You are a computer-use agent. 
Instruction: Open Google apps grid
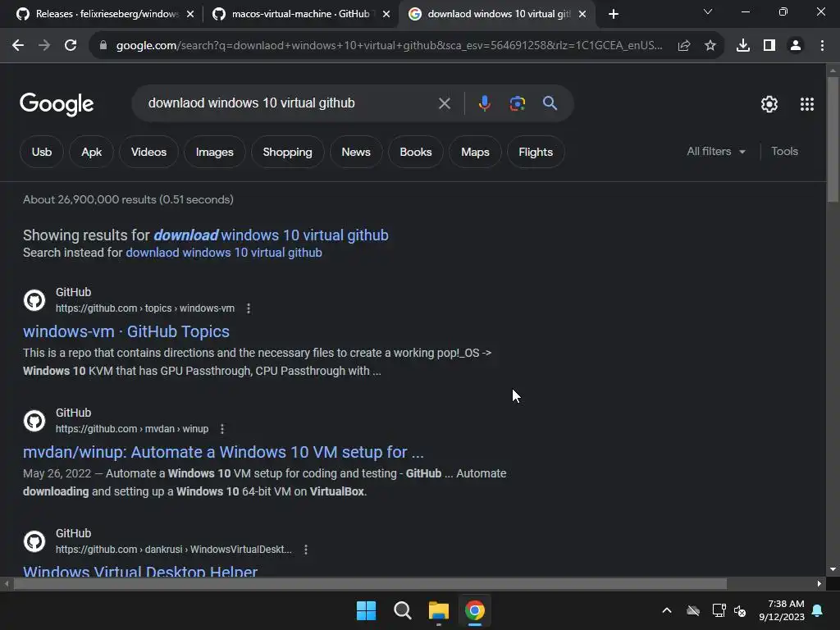(x=807, y=104)
